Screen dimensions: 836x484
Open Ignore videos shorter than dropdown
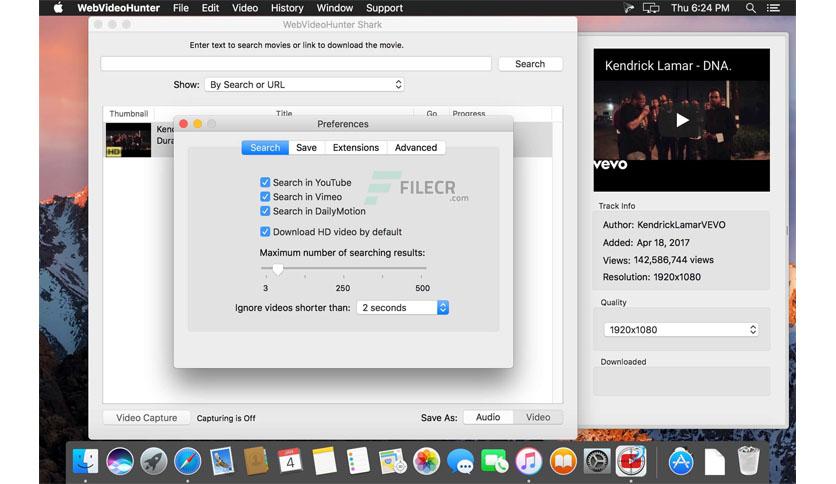point(403,308)
